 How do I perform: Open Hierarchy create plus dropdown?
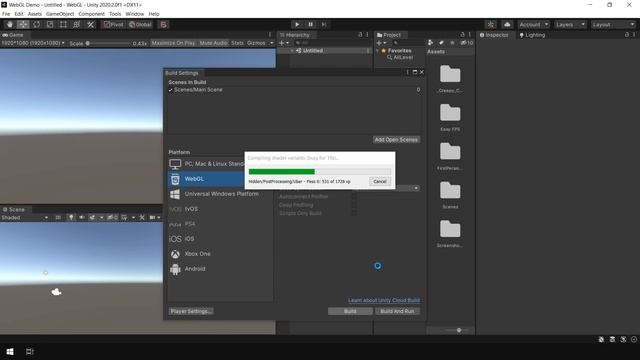click(284, 43)
